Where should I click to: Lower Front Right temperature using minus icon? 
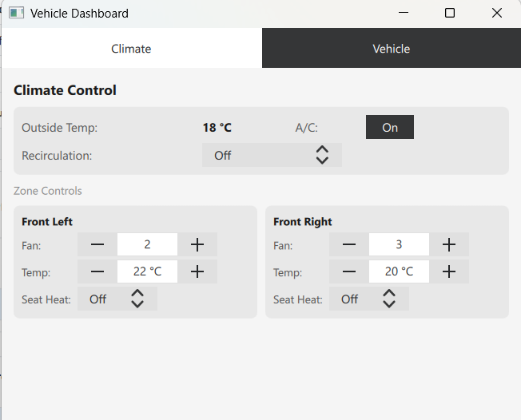click(349, 271)
